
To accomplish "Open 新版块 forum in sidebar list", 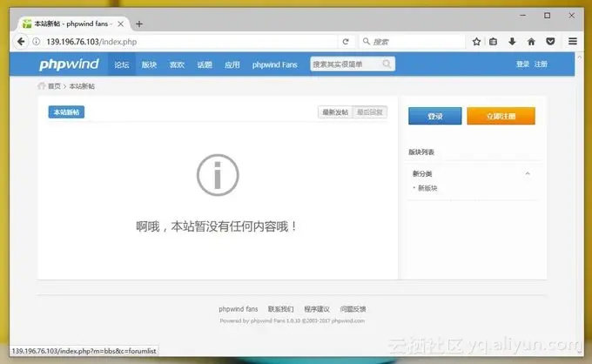I will pyautogui.click(x=427, y=188).
